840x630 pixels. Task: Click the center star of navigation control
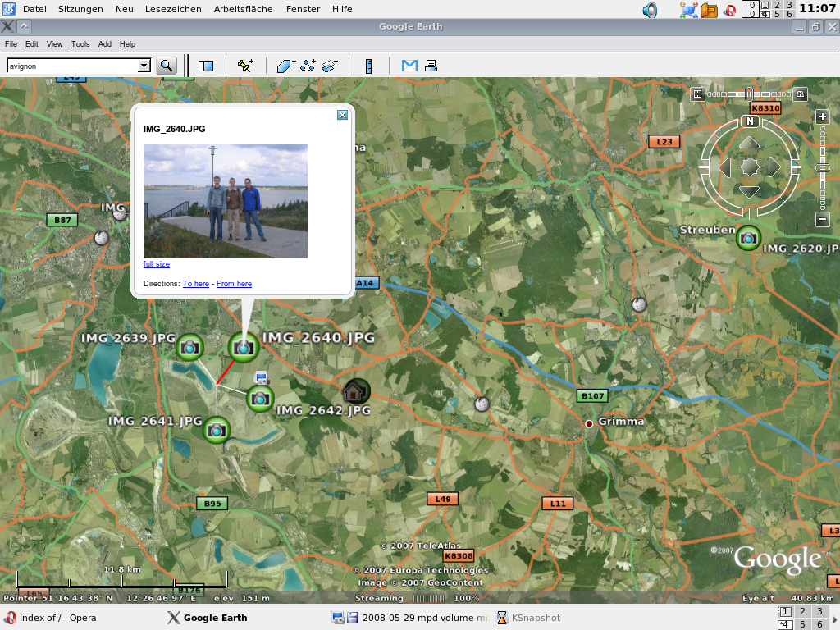point(750,167)
